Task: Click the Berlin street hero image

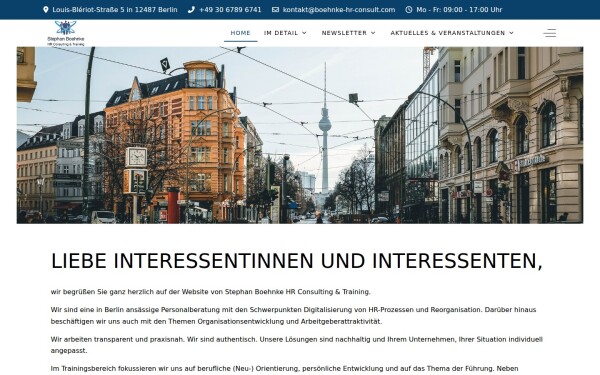Action: [x=300, y=135]
